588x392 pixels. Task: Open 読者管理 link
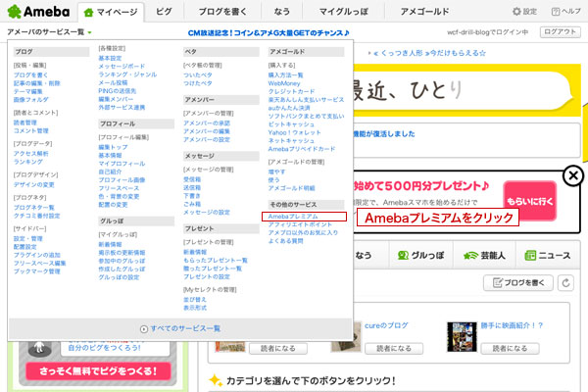point(25,122)
